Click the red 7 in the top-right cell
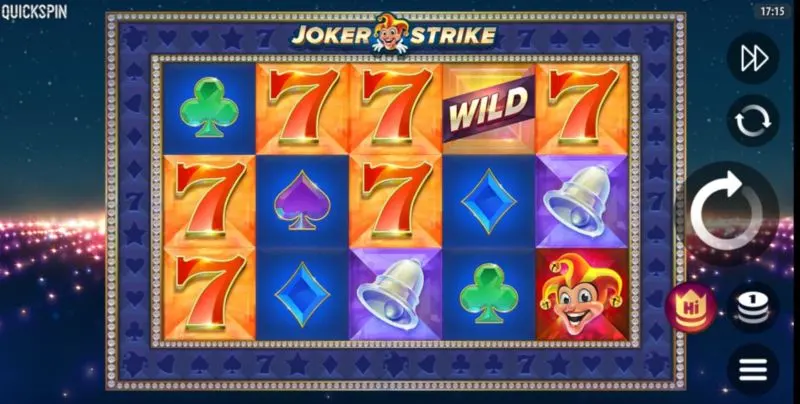 point(582,108)
